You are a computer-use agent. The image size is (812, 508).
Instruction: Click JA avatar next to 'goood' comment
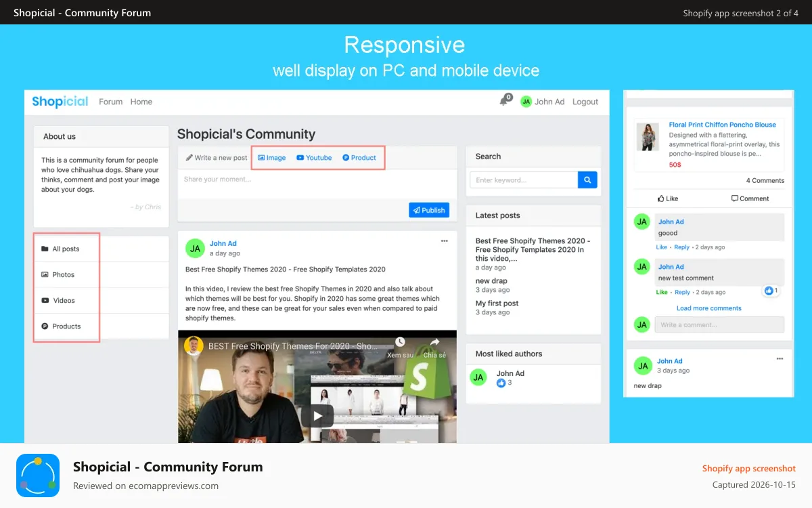pyautogui.click(x=642, y=222)
